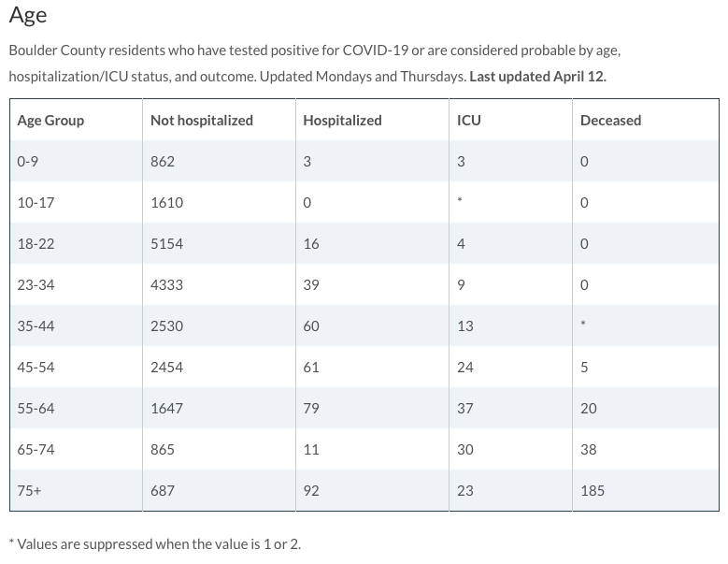This screenshot has width=728, height=564.
Task: Select the 75+ age group row label
Action: coord(29,491)
